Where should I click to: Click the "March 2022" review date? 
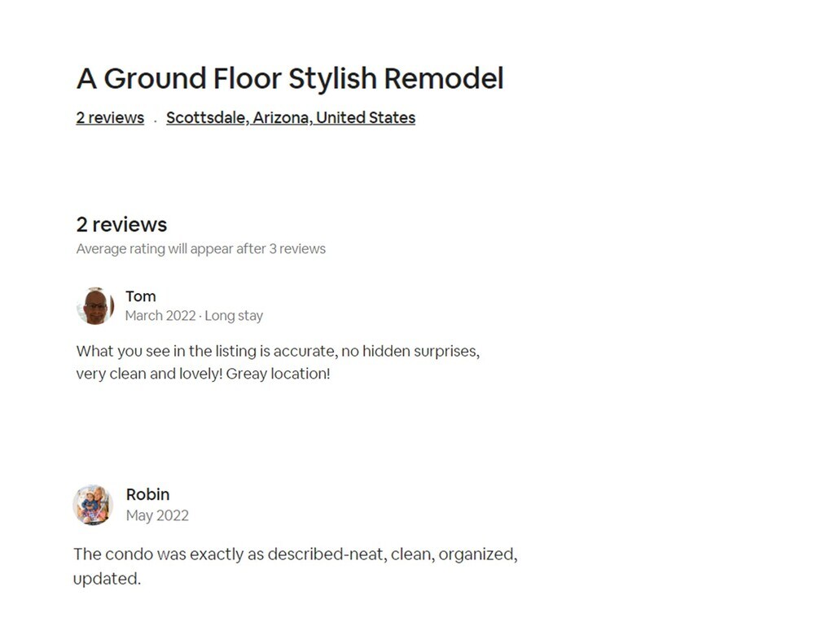[160, 316]
